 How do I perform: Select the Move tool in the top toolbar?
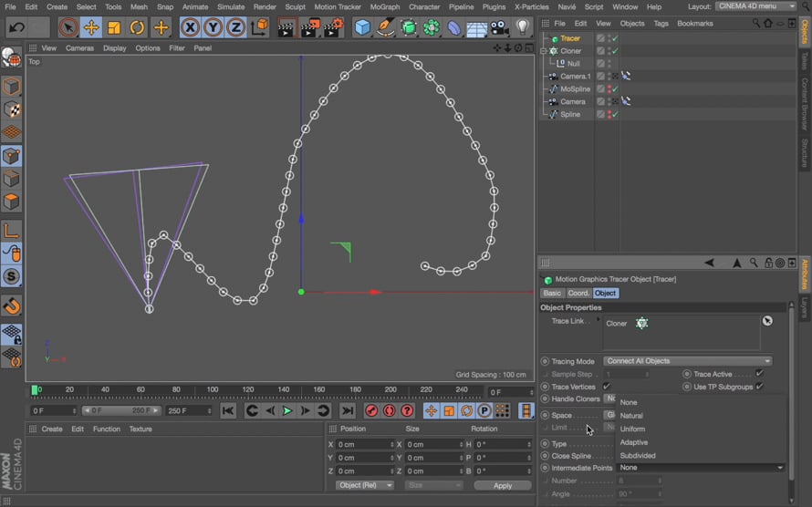(90, 27)
